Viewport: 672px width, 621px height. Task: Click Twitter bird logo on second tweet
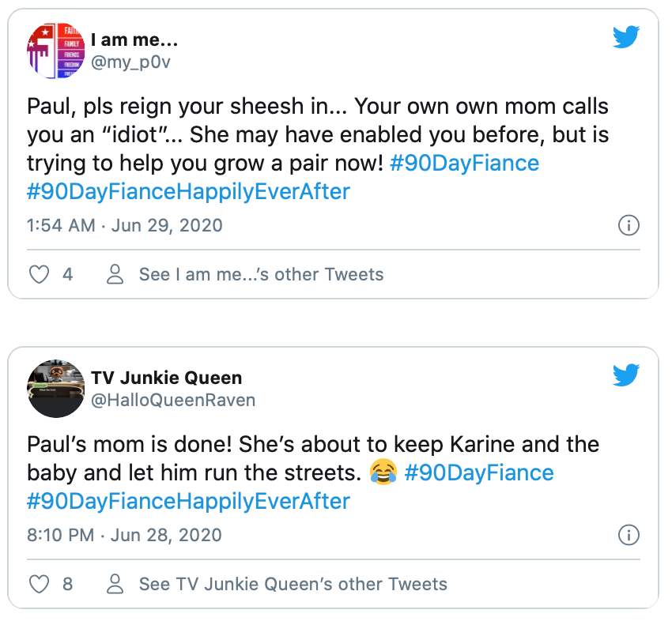pos(626,374)
